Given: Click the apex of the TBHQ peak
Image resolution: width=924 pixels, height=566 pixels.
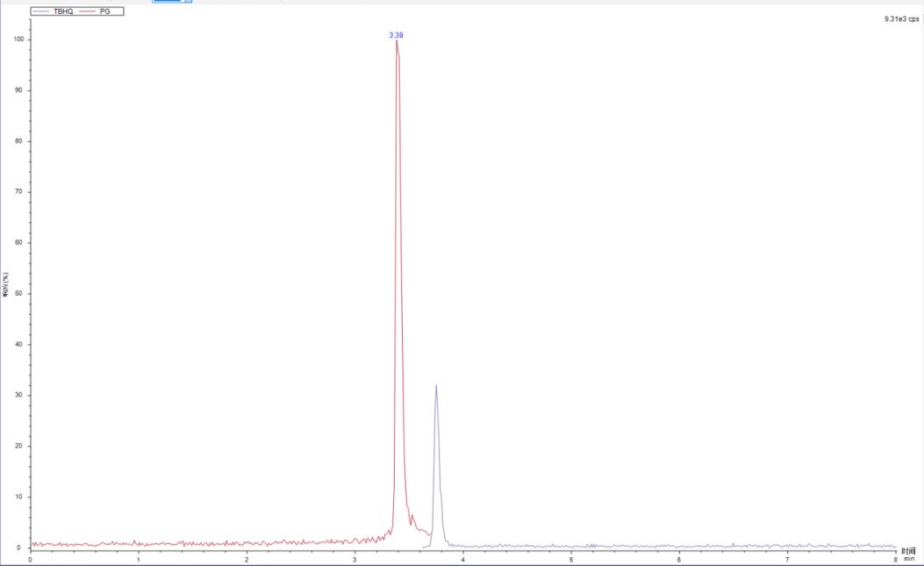Looking at the screenshot, I should [436, 385].
